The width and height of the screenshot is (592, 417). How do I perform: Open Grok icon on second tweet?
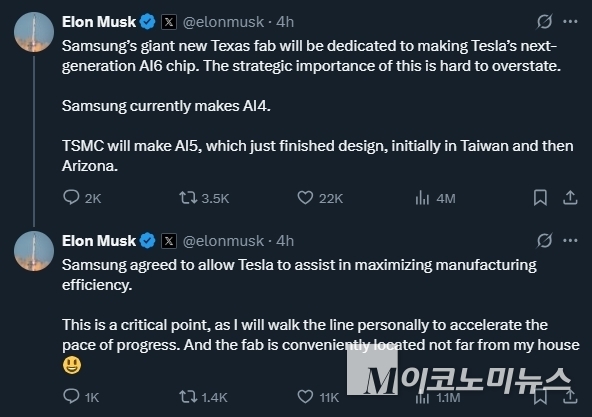click(544, 241)
